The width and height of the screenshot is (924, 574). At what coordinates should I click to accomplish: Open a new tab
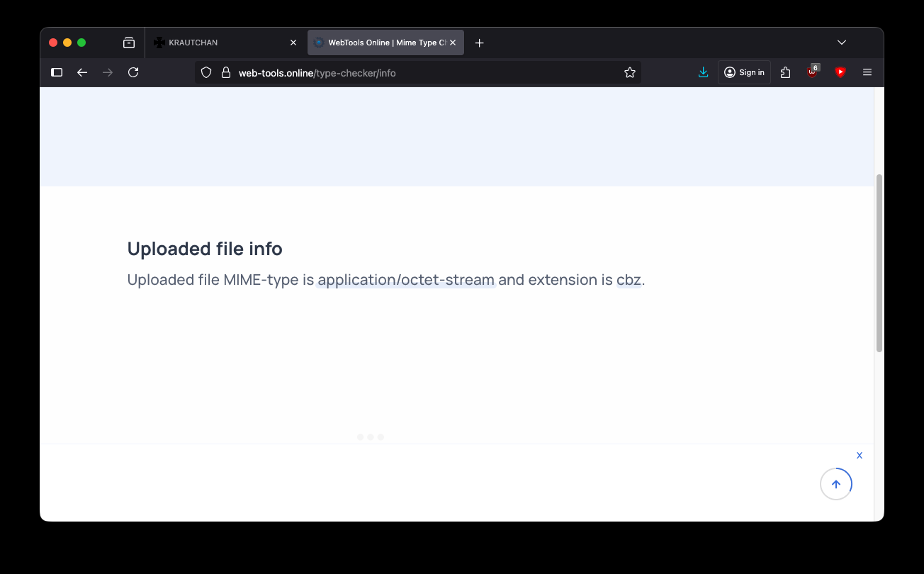(480, 43)
